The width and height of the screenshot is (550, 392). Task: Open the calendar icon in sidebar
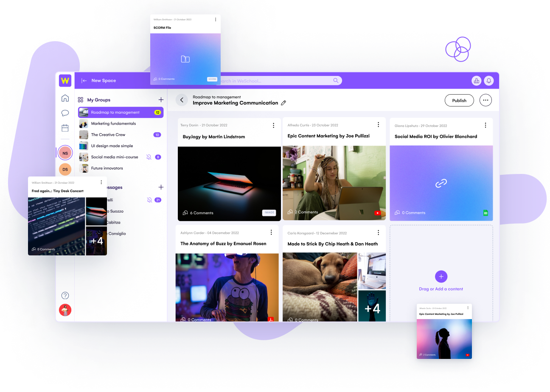pyautogui.click(x=65, y=128)
